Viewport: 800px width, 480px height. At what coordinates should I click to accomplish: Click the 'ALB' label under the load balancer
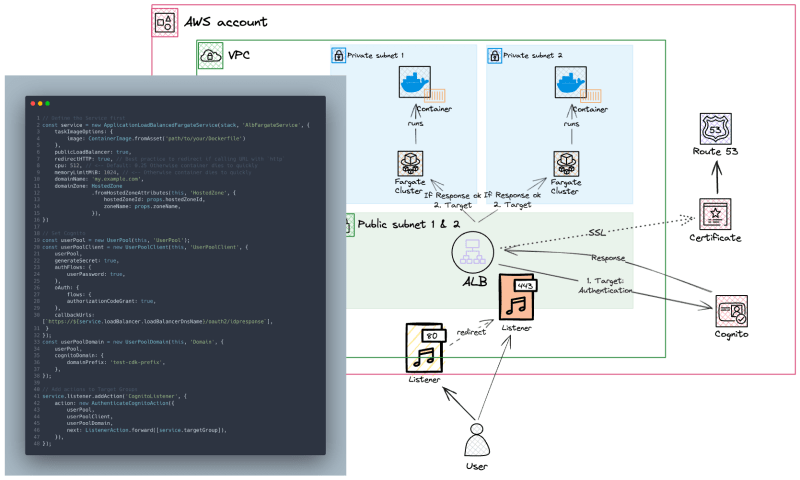click(x=474, y=281)
